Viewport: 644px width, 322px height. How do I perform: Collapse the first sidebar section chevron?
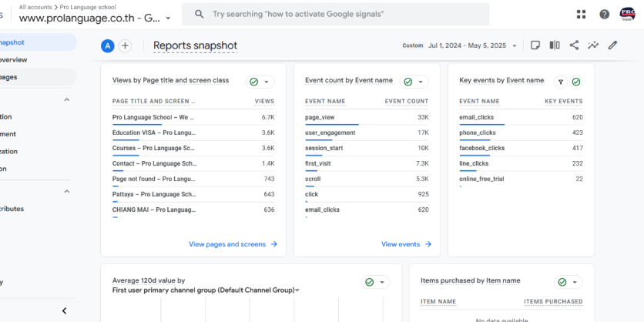pyautogui.click(x=67, y=99)
